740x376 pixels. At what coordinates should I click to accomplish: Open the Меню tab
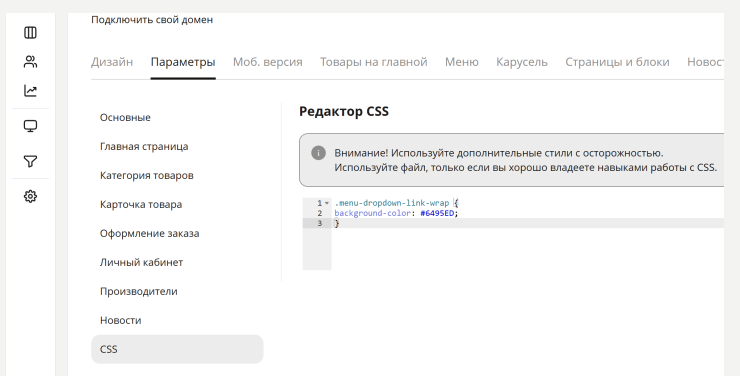[x=462, y=62]
